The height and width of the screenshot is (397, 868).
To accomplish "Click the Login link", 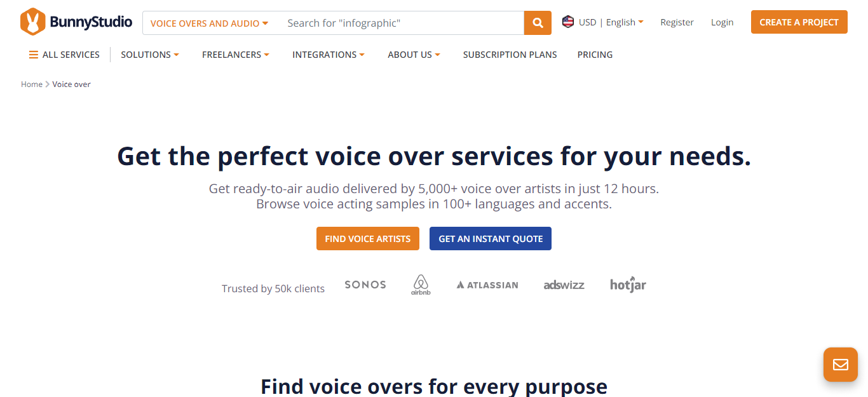I will coord(722,22).
